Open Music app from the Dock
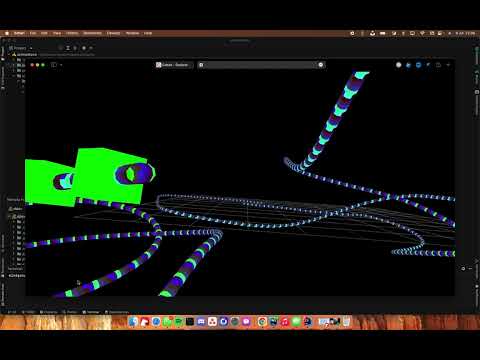Screen dimensions: 480x360 tap(285, 322)
